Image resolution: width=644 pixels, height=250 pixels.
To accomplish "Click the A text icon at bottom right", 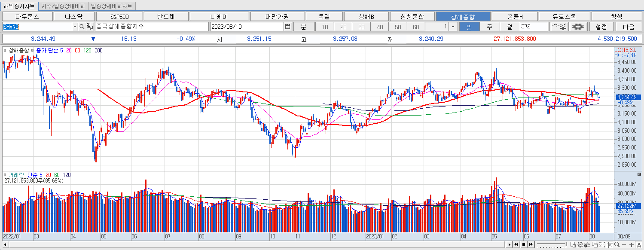I will coord(638,245).
